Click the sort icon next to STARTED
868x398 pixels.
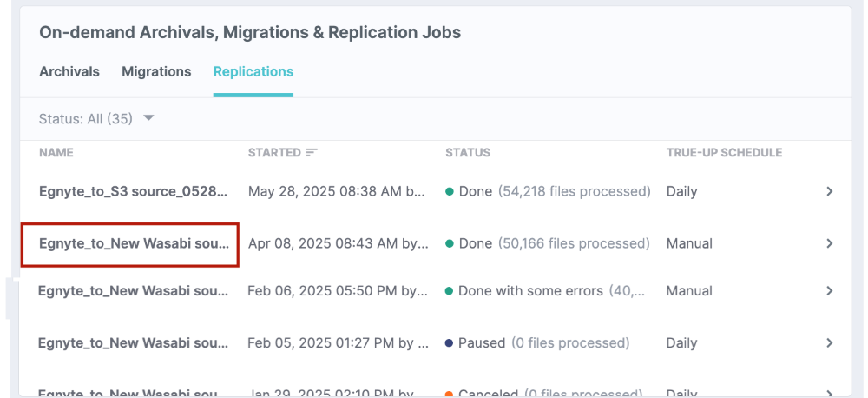click(x=312, y=152)
